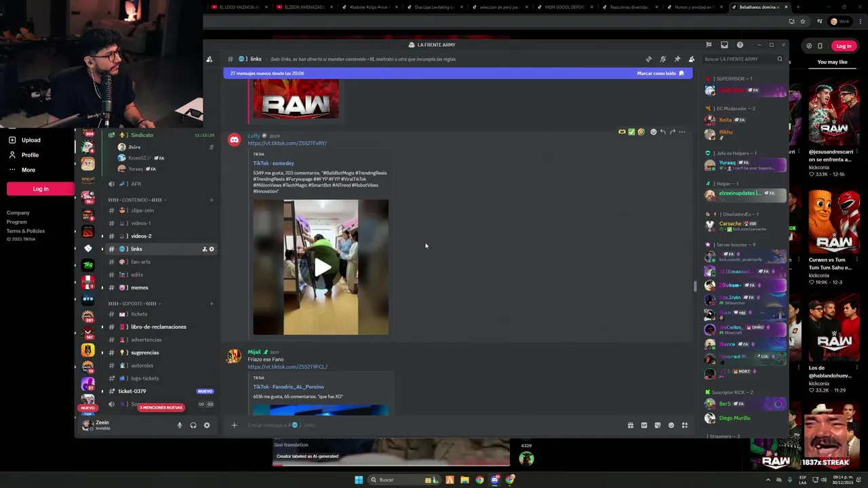This screenshot has width=868, height=488.
Task: Focus the Enviar mensaje input field
Action: pos(434,425)
